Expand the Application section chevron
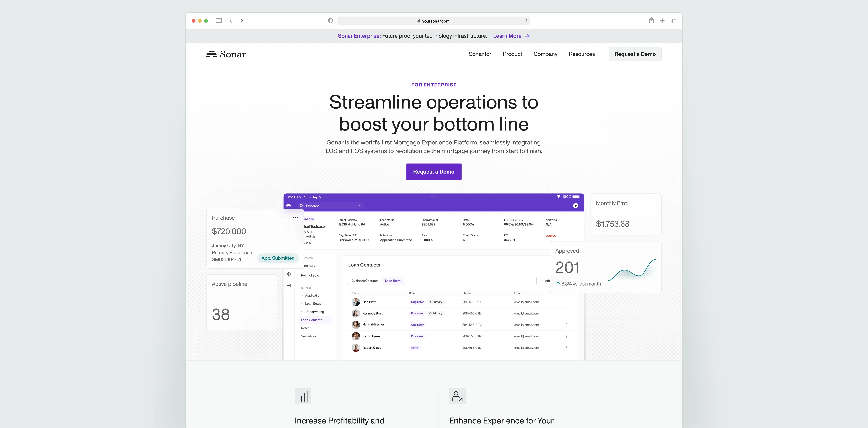Viewport: 868px width, 428px height. 302,295
